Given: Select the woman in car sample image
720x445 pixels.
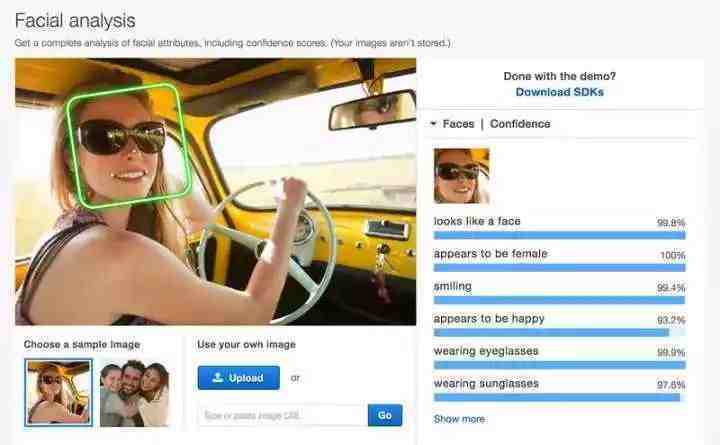Looking at the screenshot, I should click(x=58, y=393).
